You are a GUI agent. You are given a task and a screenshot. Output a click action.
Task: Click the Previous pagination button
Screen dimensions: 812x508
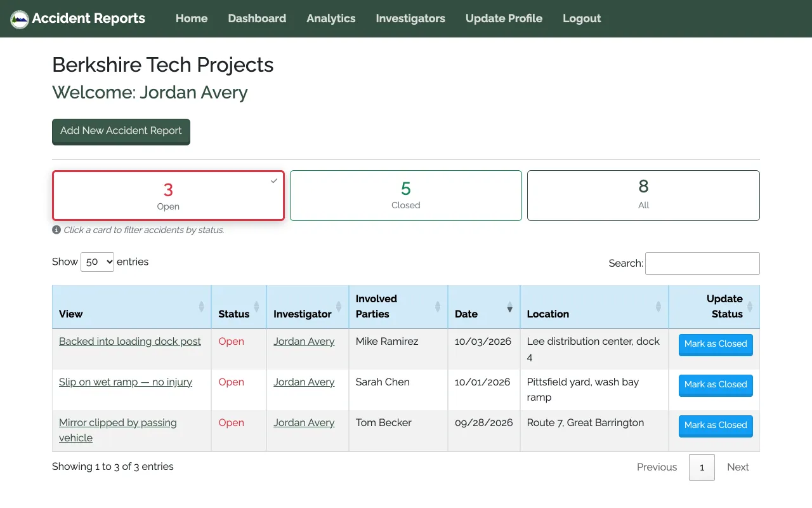pyautogui.click(x=657, y=467)
